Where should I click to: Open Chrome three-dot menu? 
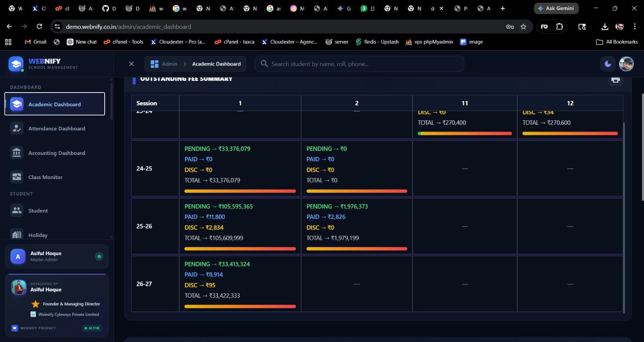click(x=635, y=27)
